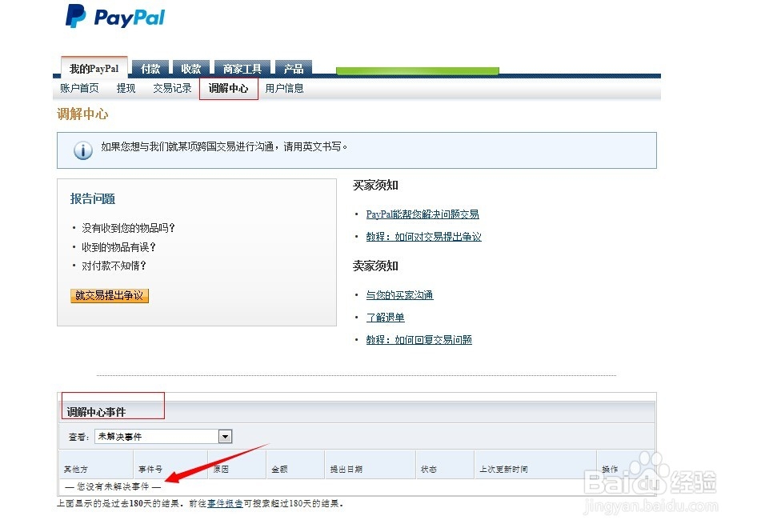Go to 账户首页 submenu

coord(79,88)
